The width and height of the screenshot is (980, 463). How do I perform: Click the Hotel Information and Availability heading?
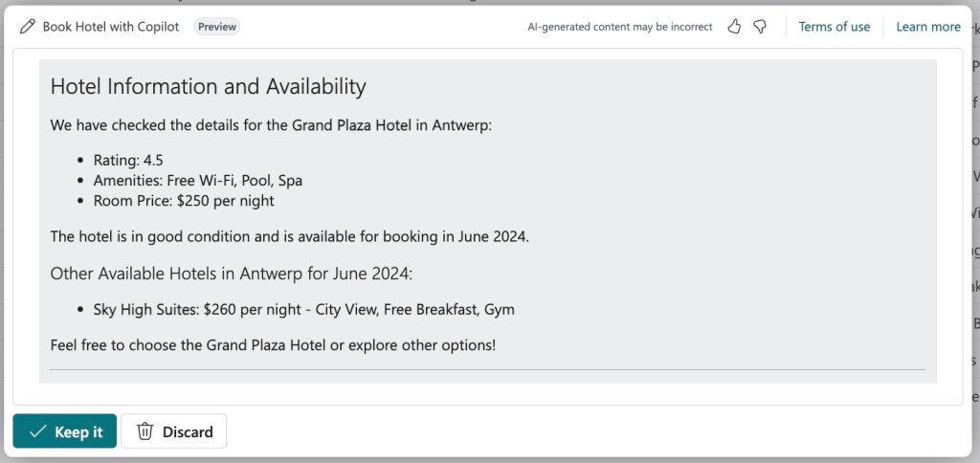208,86
